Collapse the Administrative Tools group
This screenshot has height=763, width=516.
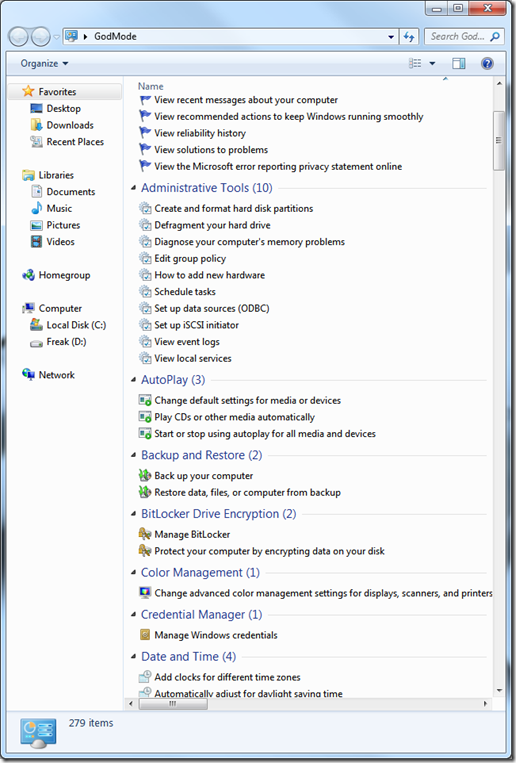coord(133,188)
